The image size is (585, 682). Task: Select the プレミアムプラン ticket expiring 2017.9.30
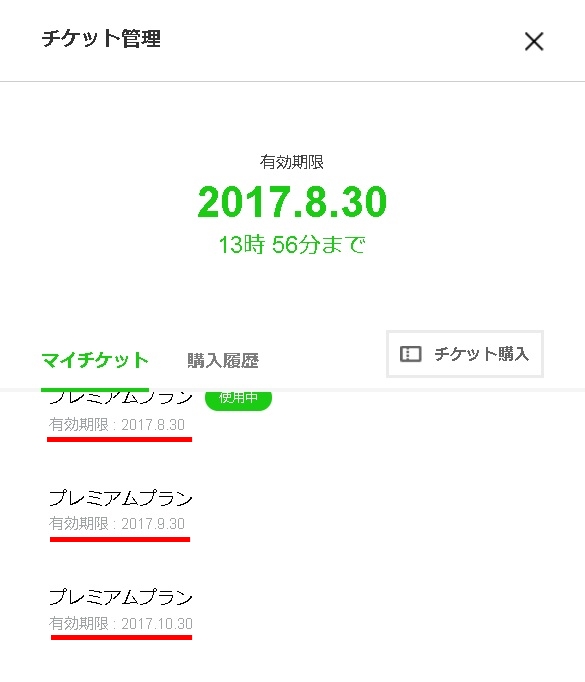pyautogui.click(x=120, y=498)
